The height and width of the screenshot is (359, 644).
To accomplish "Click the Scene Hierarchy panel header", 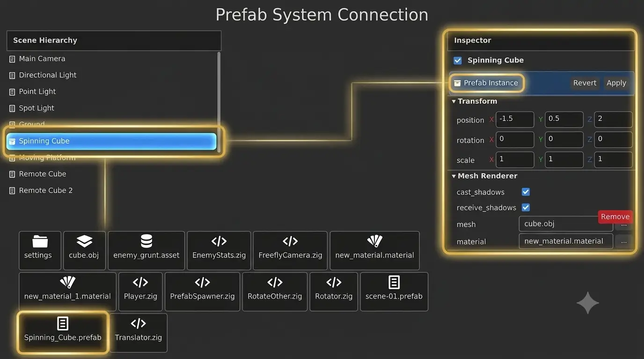I will pos(114,41).
